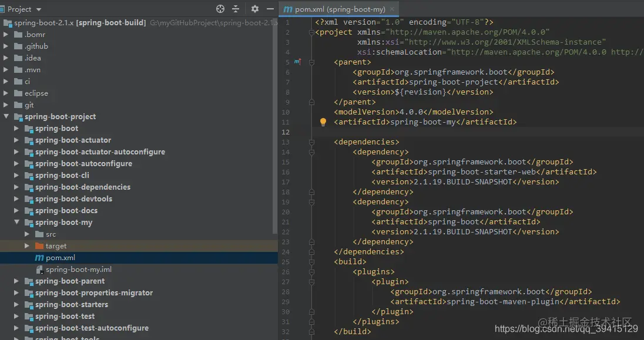Select the spring-boot-autoconfigure module
The width and height of the screenshot is (644, 340).
pos(83,163)
